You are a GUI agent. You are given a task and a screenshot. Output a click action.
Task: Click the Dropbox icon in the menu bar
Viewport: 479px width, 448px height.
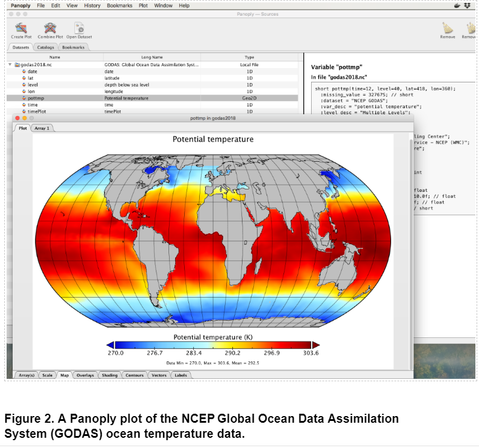click(467, 5)
